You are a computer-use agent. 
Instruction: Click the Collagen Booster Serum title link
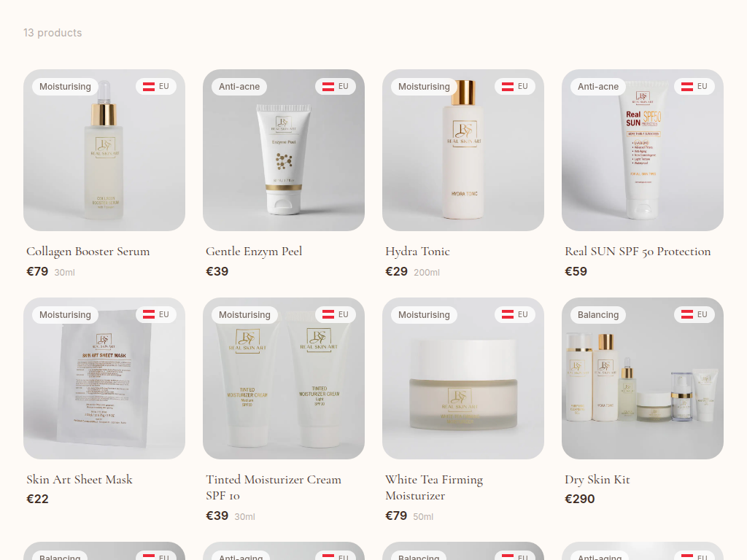pos(88,252)
